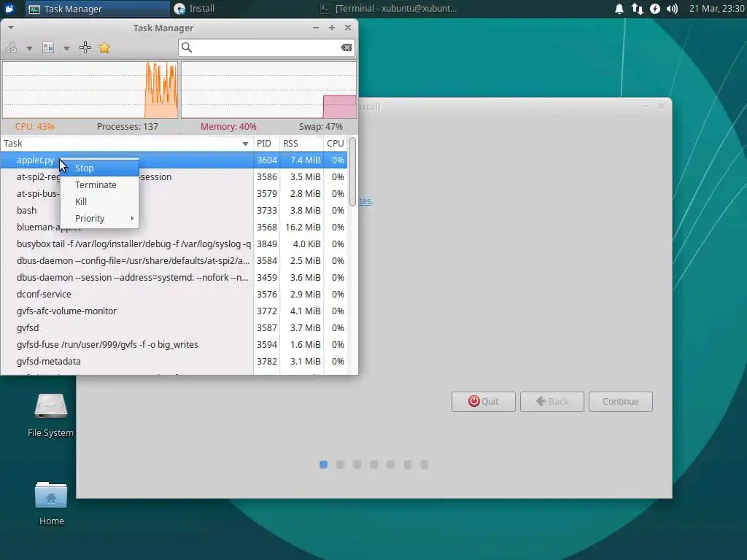
Task: Open the Task Manager window menu arrow
Action: [10, 28]
